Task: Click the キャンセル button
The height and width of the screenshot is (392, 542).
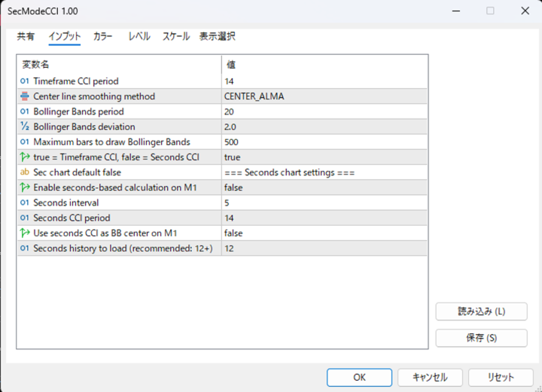Action: (430, 377)
